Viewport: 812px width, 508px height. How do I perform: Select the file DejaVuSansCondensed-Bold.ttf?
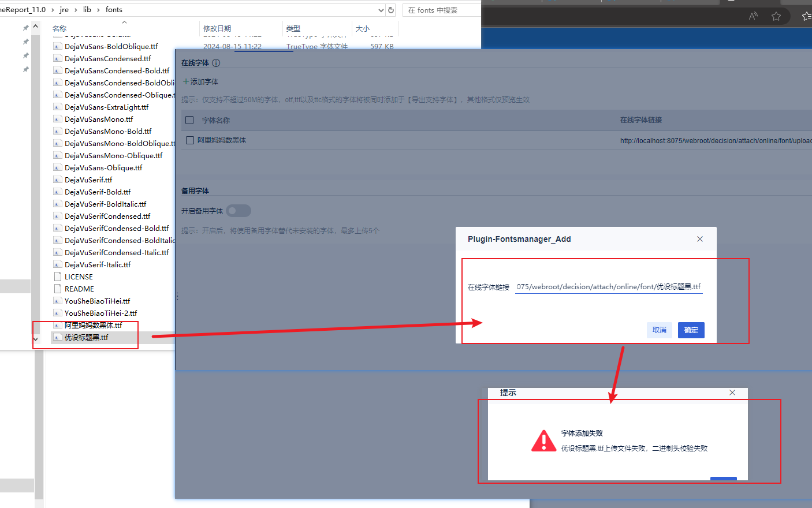point(117,70)
